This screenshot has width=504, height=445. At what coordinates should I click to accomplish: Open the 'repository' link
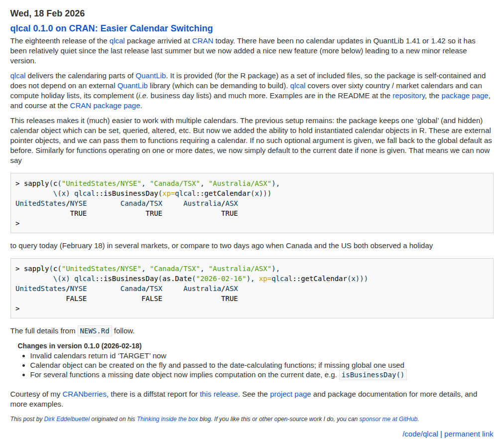click(408, 96)
